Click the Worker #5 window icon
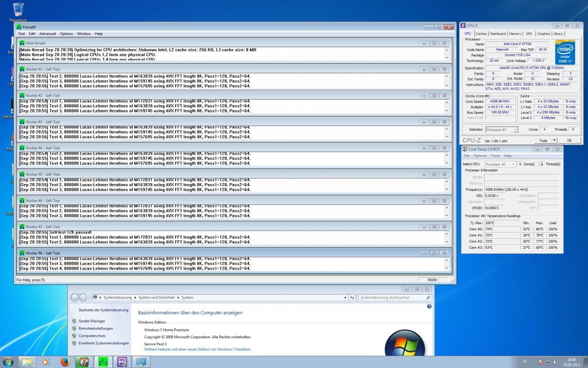The image size is (588, 368). pos(22,174)
